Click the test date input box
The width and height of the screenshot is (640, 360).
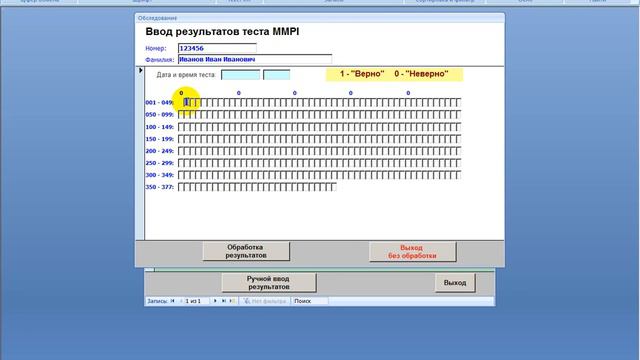[240, 75]
